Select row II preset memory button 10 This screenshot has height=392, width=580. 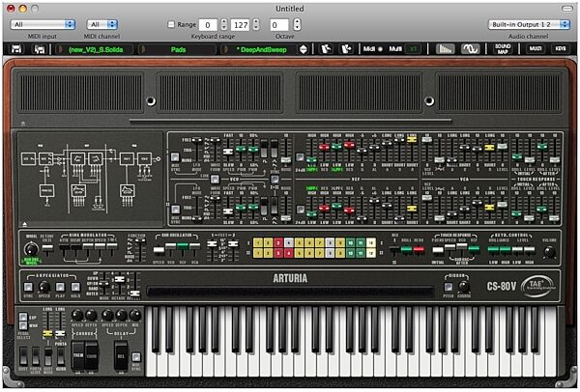[350, 253]
